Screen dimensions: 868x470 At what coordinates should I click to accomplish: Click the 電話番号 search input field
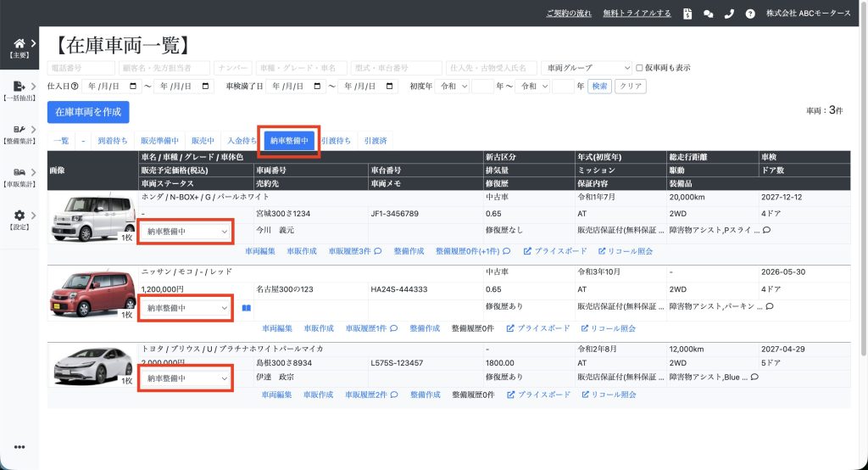coord(81,68)
